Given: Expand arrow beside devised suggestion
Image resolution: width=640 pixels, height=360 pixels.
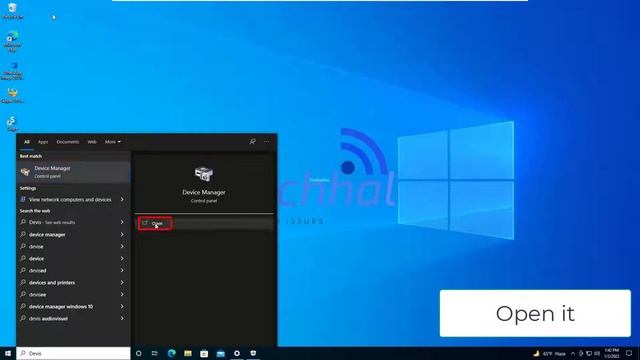Looking at the screenshot, I should [122, 271].
